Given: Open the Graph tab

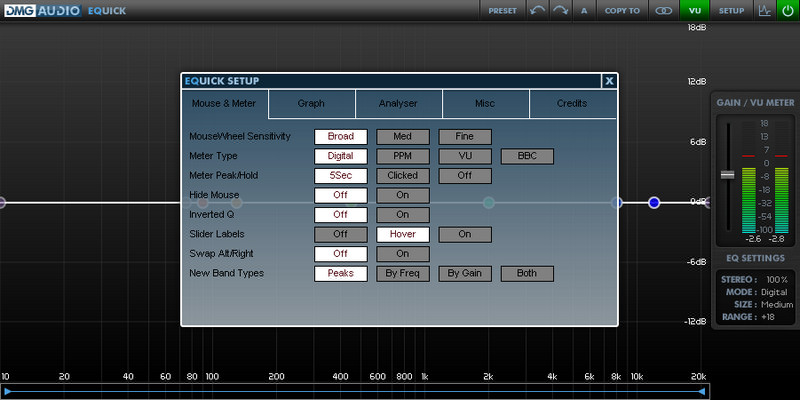Looking at the screenshot, I should point(311,103).
